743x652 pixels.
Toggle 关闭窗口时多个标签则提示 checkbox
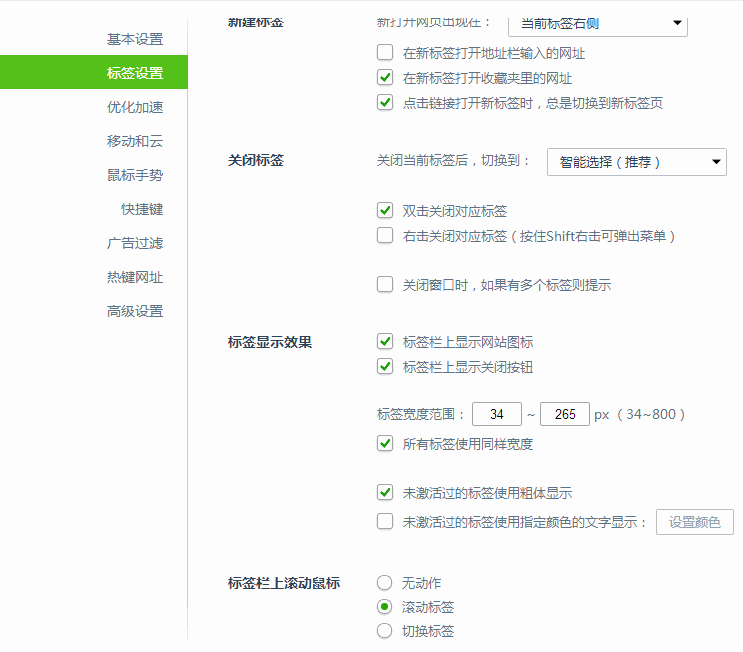pos(385,285)
